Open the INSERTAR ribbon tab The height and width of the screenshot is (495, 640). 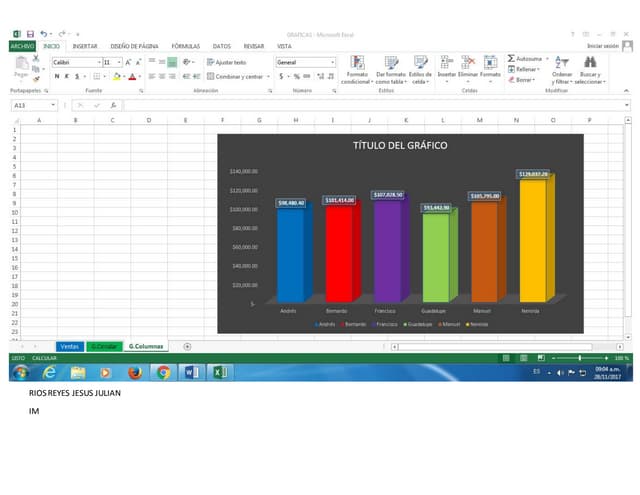tap(85, 46)
